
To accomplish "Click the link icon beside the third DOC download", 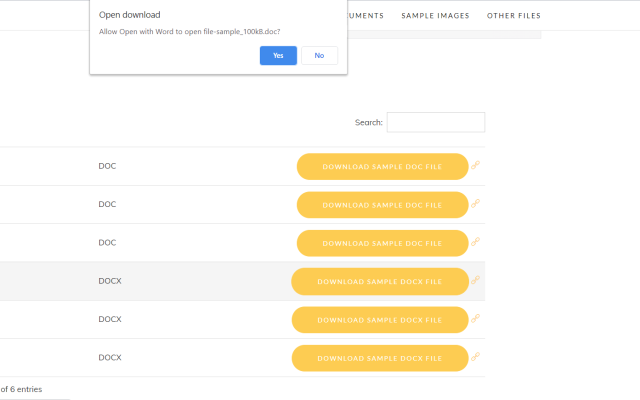I will 476,241.
